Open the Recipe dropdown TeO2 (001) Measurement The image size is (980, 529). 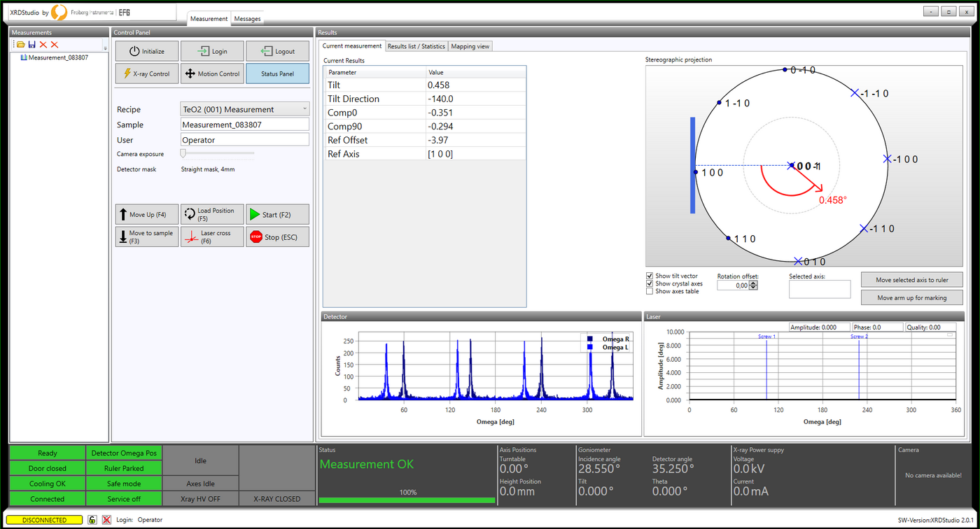click(x=244, y=109)
